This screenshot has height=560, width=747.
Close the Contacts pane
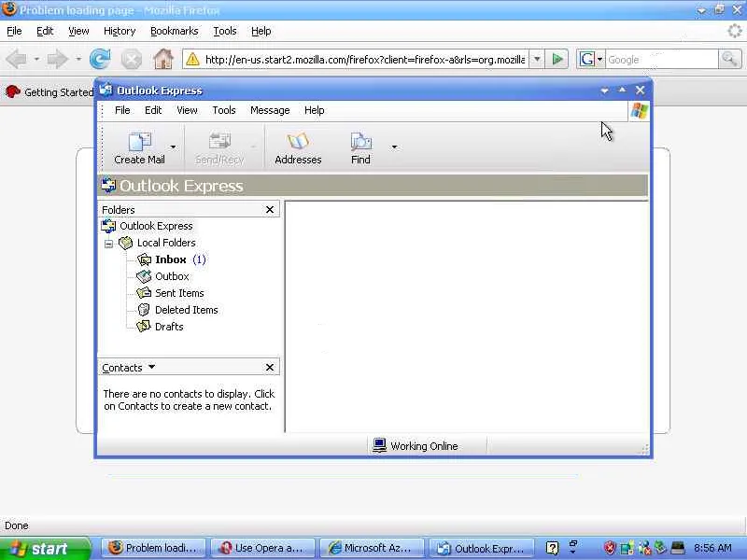click(270, 367)
